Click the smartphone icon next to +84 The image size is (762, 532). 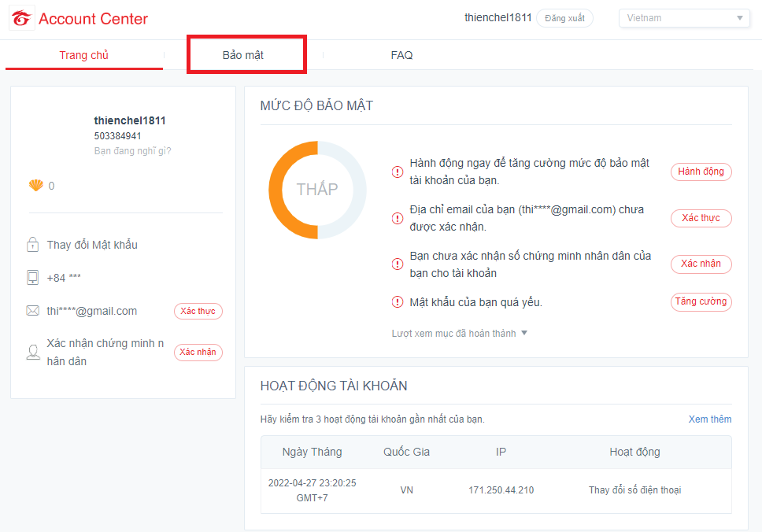pyautogui.click(x=33, y=278)
